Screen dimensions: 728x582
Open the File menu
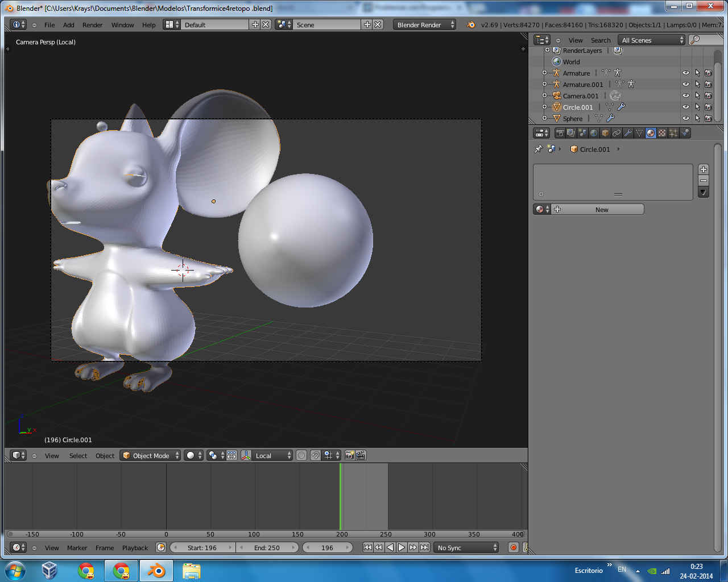[49, 25]
